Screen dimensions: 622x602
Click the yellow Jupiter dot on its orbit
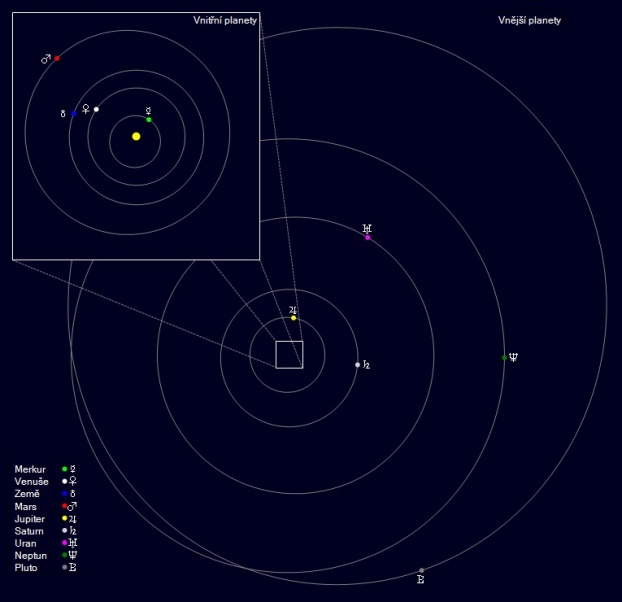pyautogui.click(x=294, y=318)
